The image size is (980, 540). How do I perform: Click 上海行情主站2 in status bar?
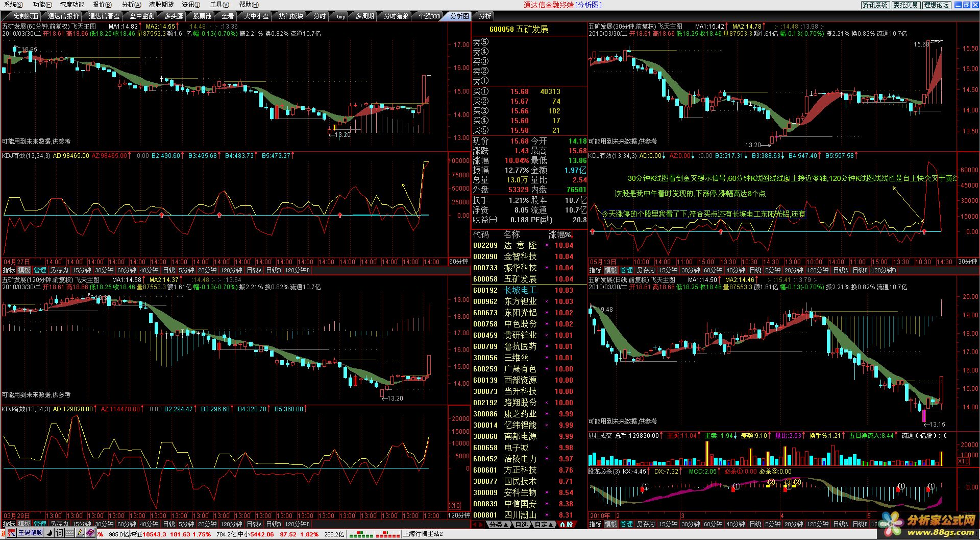(x=423, y=534)
